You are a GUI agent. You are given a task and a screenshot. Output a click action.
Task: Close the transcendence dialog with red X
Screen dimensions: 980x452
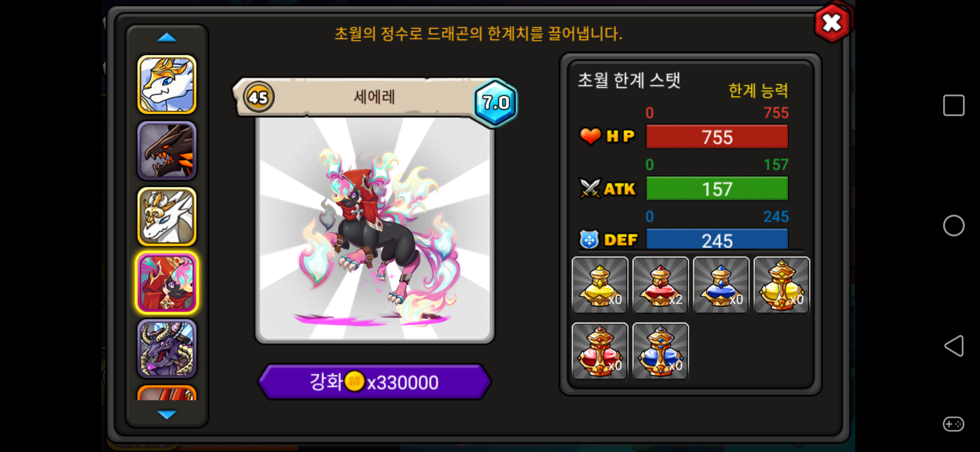[x=832, y=23]
